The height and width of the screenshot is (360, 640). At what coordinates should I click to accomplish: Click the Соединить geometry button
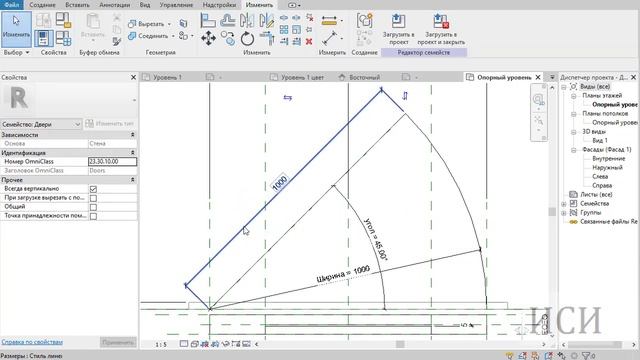point(148,36)
